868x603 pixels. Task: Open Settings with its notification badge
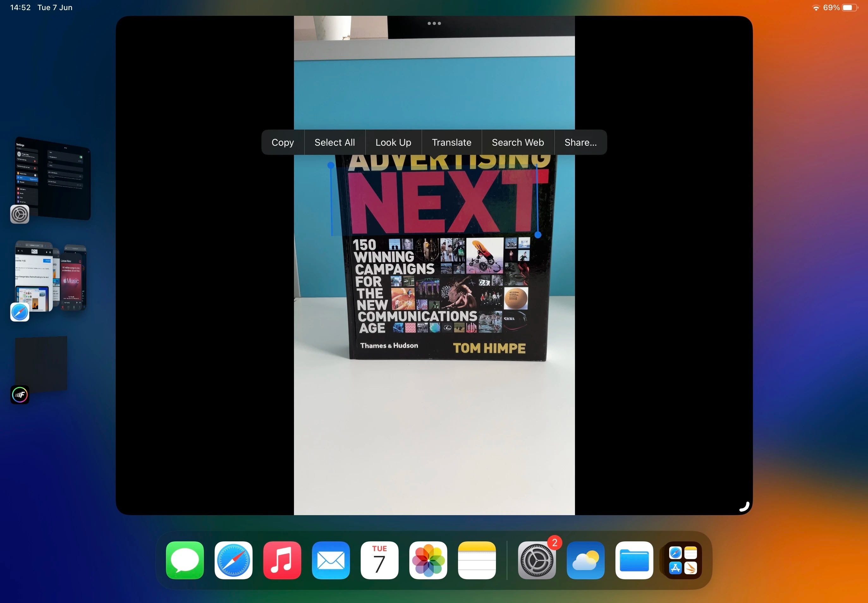coord(536,560)
